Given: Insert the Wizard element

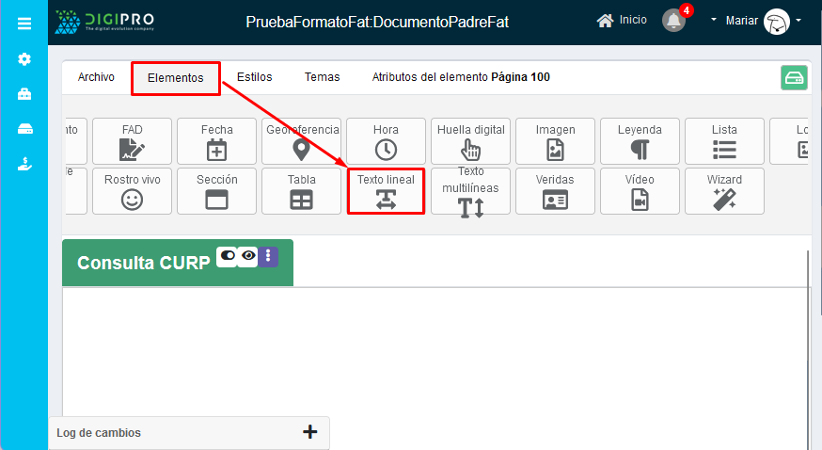Looking at the screenshot, I should (725, 191).
